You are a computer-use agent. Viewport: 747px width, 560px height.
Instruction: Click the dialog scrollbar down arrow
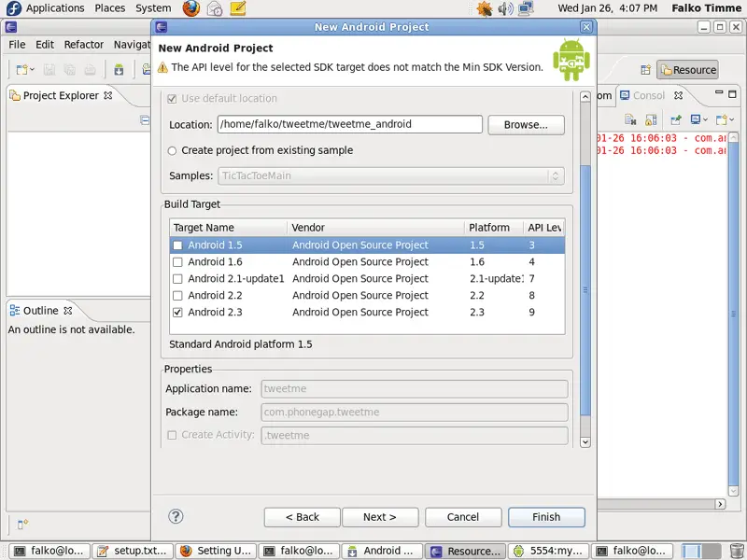coord(585,441)
